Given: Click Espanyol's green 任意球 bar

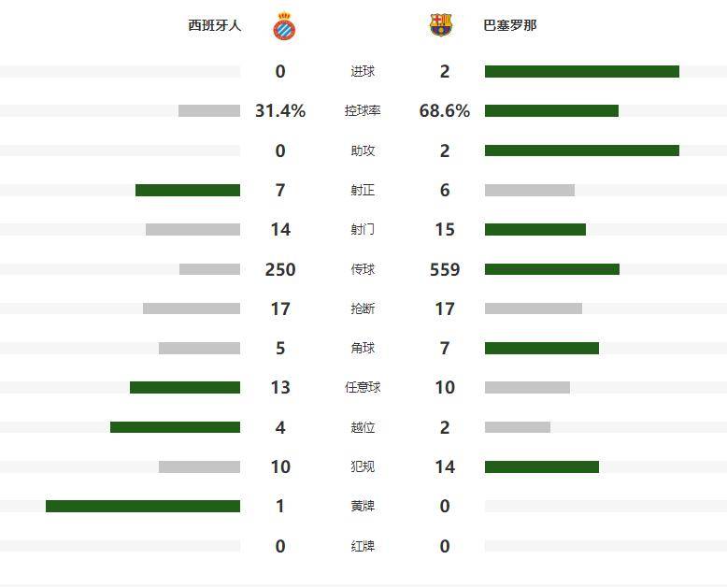Looking at the screenshot, I should click(185, 388).
